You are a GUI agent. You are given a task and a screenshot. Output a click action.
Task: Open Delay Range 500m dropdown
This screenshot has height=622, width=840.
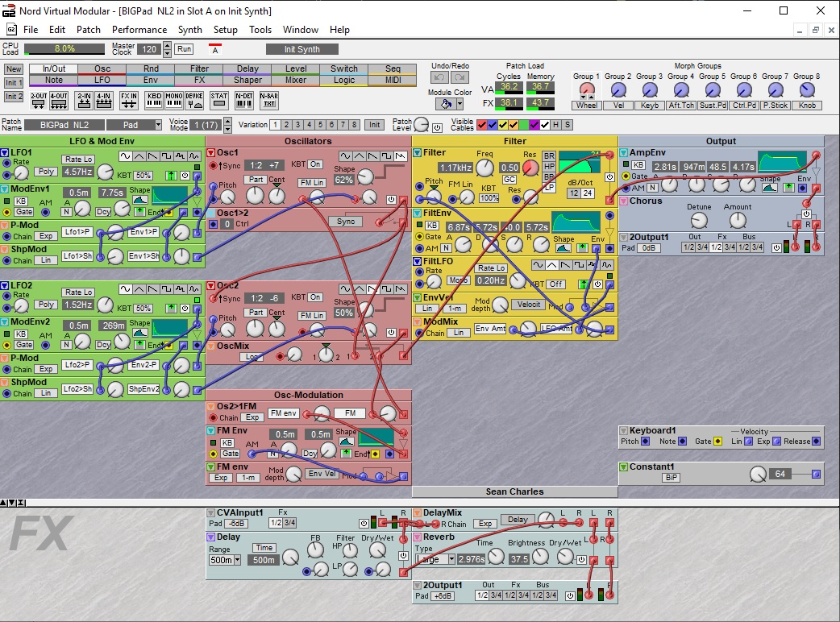pyautogui.click(x=237, y=560)
